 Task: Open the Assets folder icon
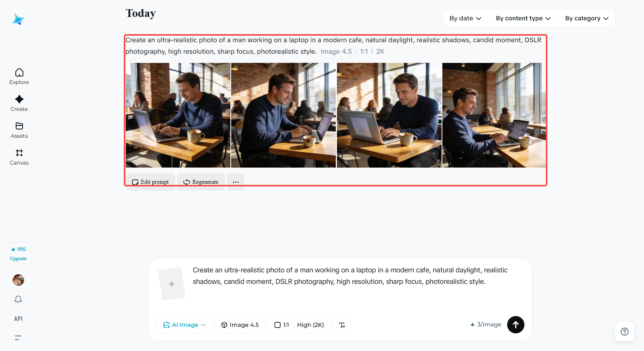(19, 126)
